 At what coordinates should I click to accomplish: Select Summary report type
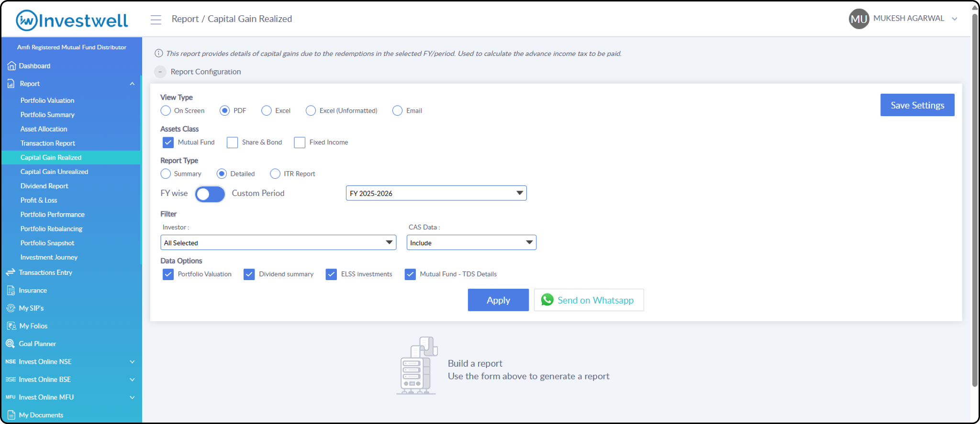click(166, 174)
